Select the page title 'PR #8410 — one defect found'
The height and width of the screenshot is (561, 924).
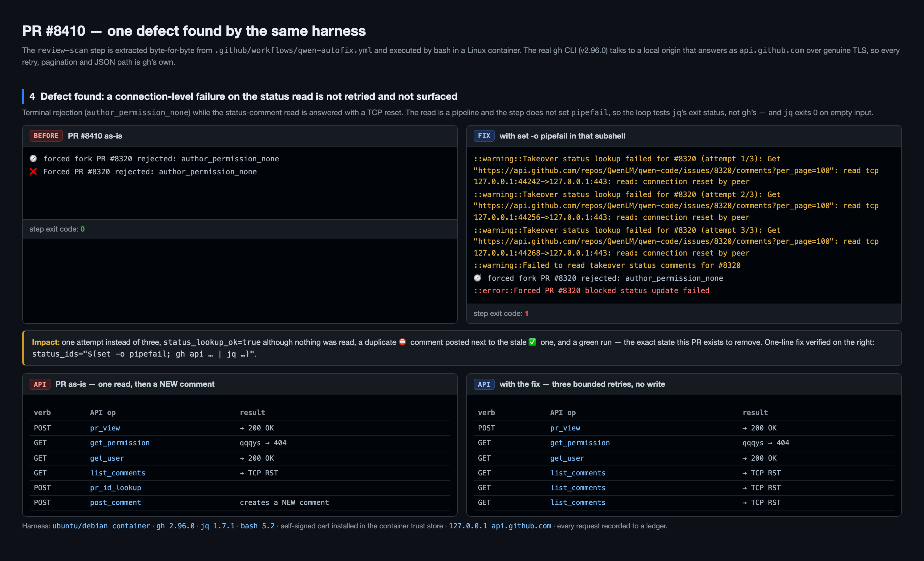click(x=194, y=31)
